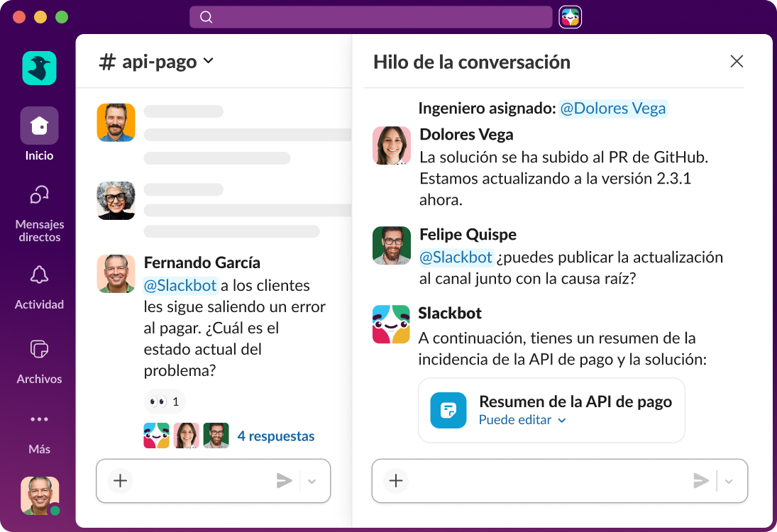777x532 pixels.
Task: Open send options chevron in thread composer
Action: tap(729, 481)
